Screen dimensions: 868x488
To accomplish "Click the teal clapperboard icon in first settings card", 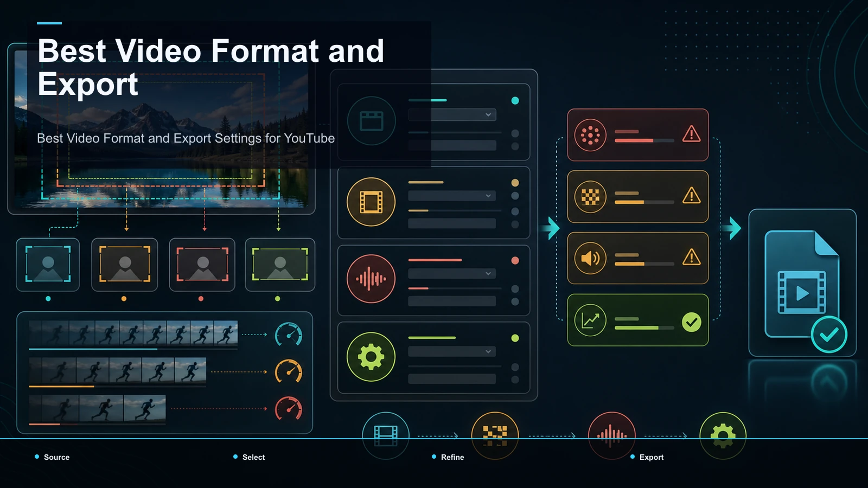I will point(372,121).
